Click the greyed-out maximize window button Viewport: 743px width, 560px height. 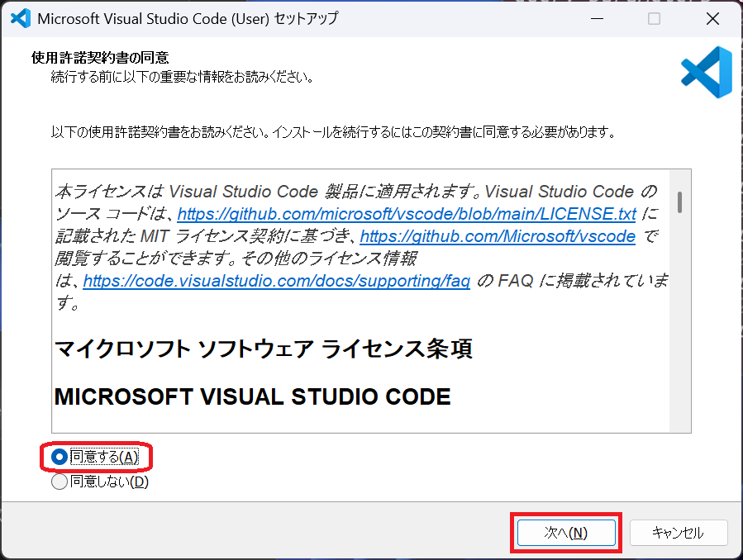coord(654,18)
